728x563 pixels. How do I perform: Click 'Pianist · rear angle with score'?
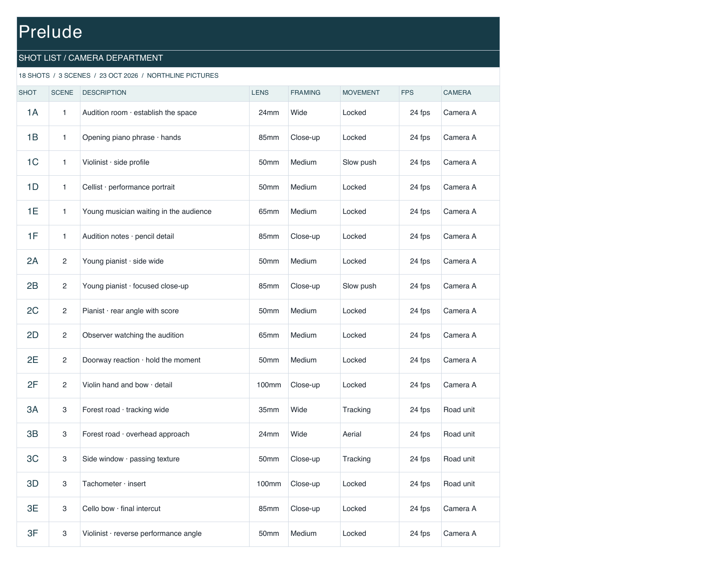coord(131,311)
